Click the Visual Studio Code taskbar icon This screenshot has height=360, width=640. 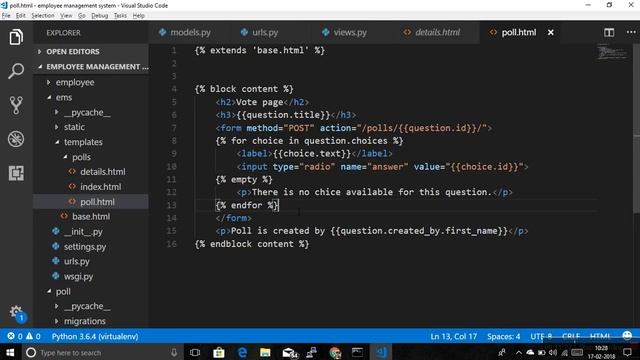click(381, 352)
